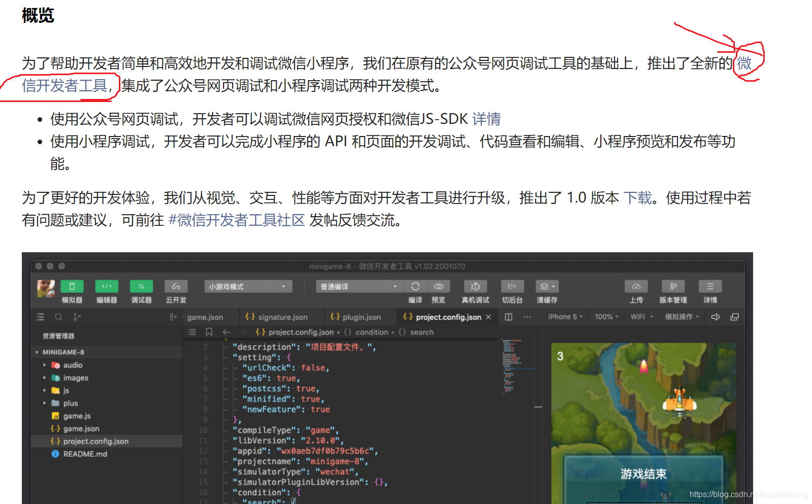
Task: Click the back arrow in breadcrumb bar
Action: coord(226,332)
